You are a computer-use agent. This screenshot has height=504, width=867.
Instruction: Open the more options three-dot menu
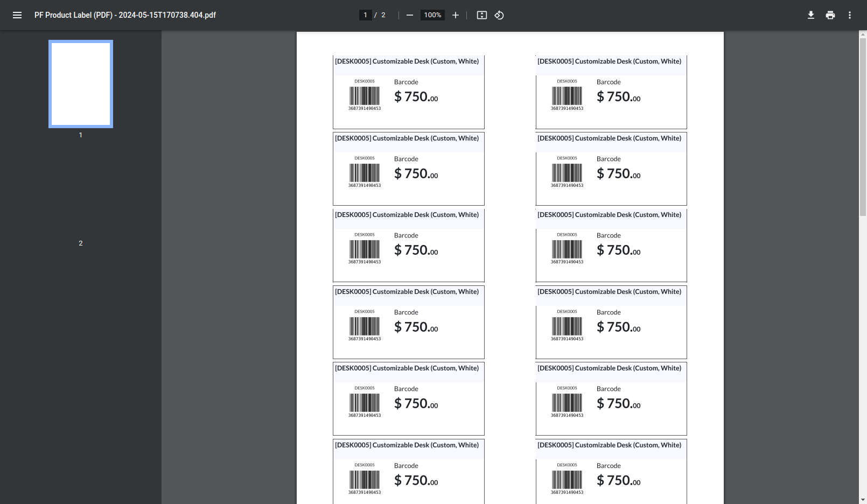tap(849, 15)
